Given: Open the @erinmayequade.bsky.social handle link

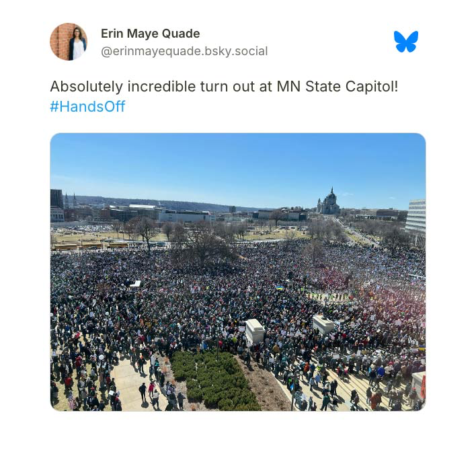Looking at the screenshot, I should click(x=184, y=51).
